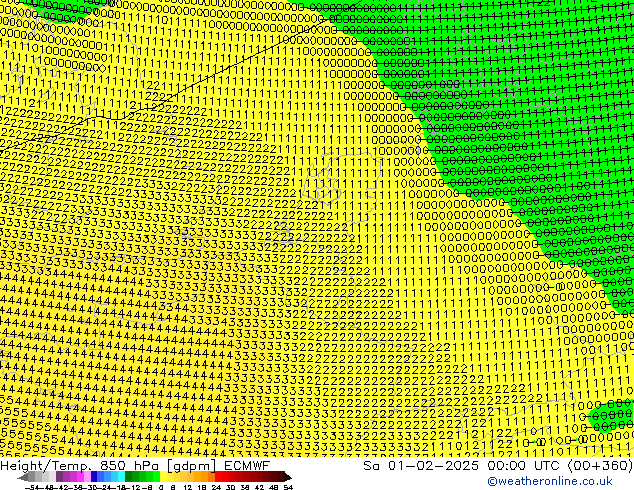634x490 pixels.
Task: Click the '12' label on the temperature scale
Action: coord(188,487)
